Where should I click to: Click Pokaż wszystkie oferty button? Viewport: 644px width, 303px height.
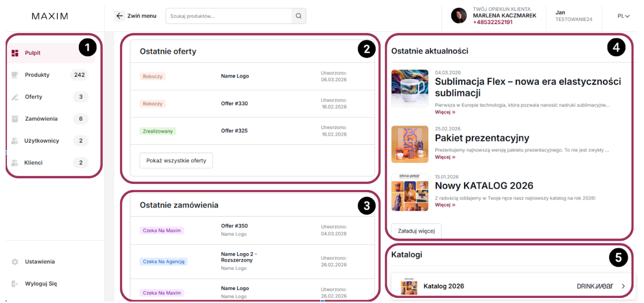pyautogui.click(x=176, y=161)
